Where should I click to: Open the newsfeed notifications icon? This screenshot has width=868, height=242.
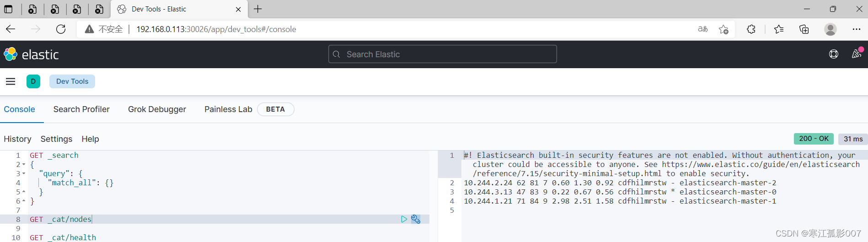pyautogui.click(x=857, y=54)
